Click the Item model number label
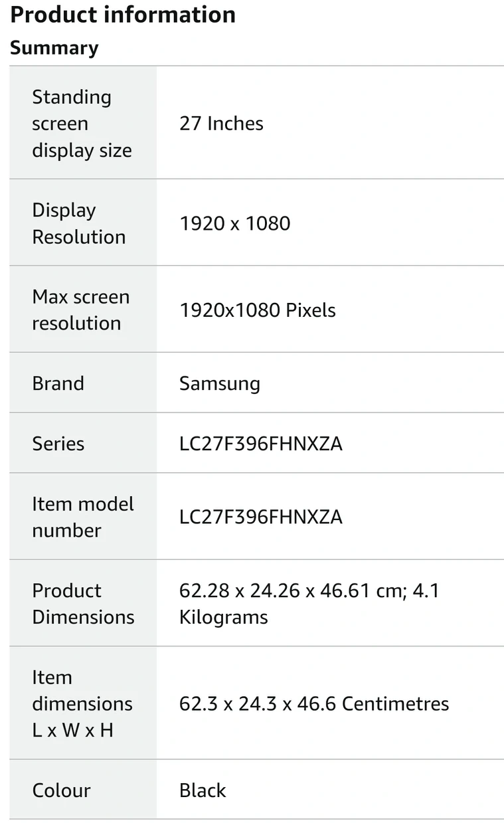 coord(83,517)
